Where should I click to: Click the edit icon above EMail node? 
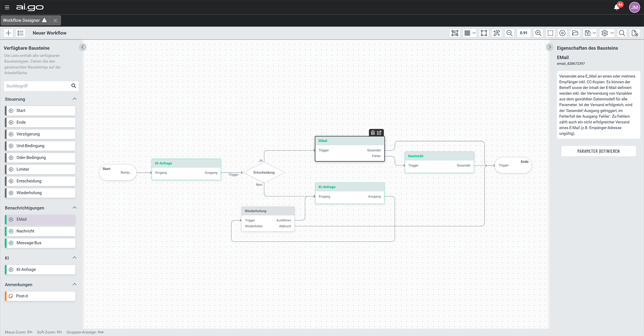click(x=379, y=133)
